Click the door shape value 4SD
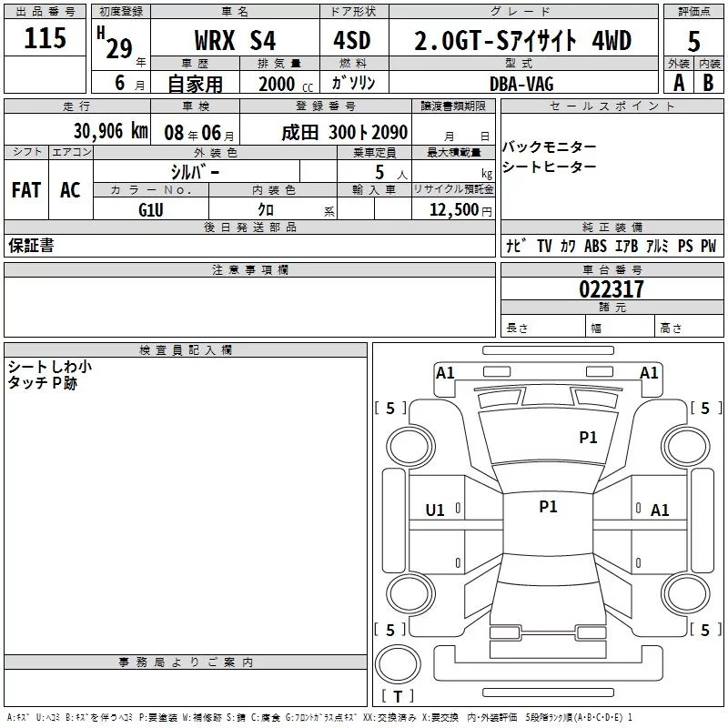Screen dimensions: 728x728 click(352, 40)
